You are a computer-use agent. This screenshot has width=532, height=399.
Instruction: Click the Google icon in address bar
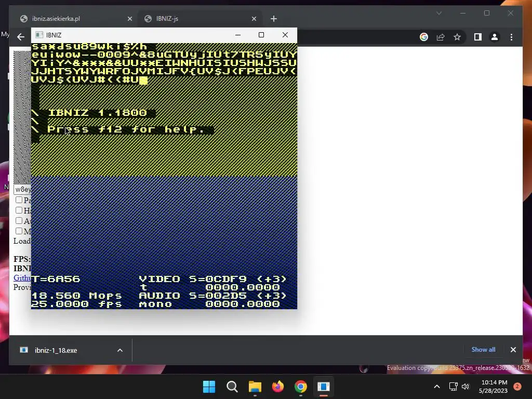[424, 37]
